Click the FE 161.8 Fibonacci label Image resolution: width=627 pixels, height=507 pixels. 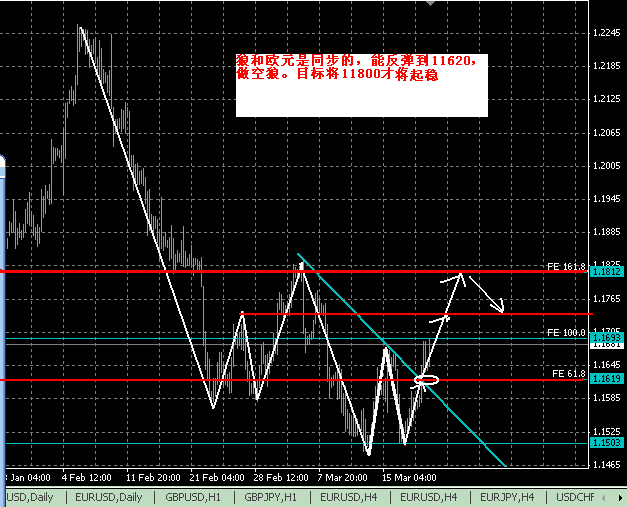click(x=566, y=266)
